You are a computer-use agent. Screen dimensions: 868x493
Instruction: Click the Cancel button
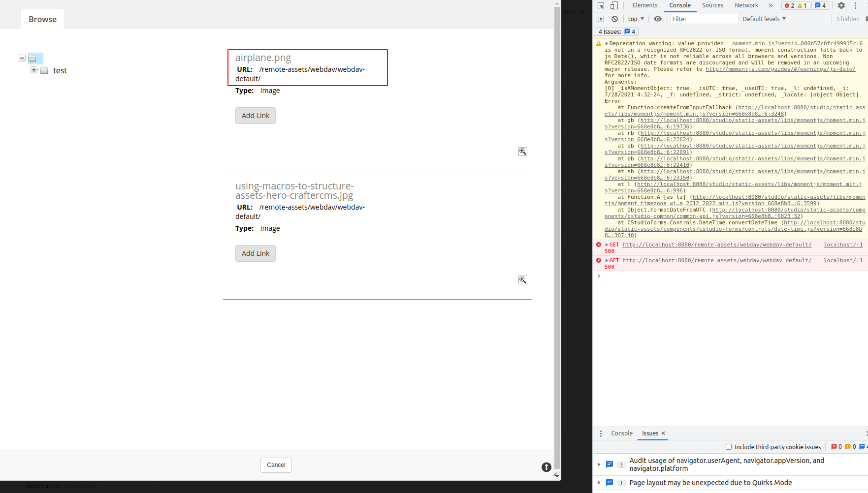click(276, 465)
